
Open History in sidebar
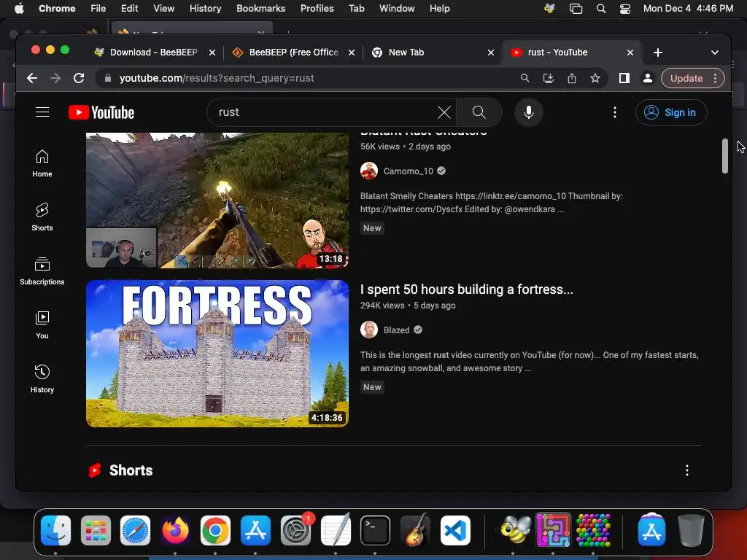(x=42, y=378)
